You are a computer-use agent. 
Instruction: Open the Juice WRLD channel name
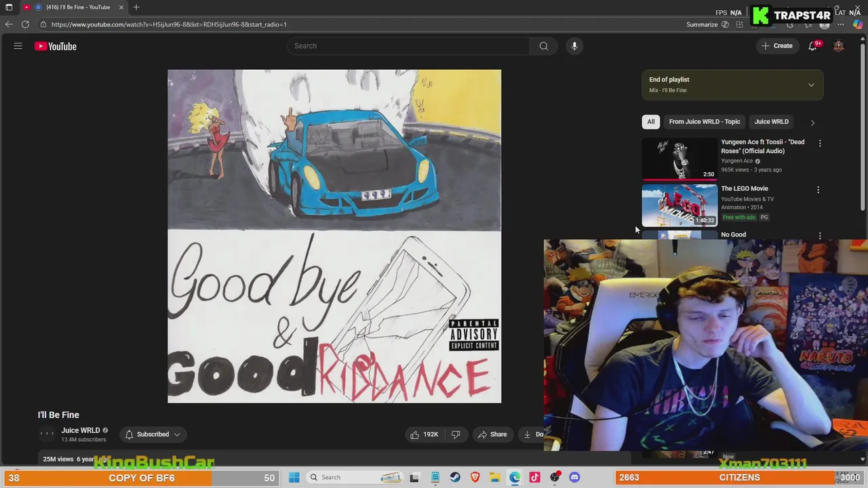coord(80,430)
